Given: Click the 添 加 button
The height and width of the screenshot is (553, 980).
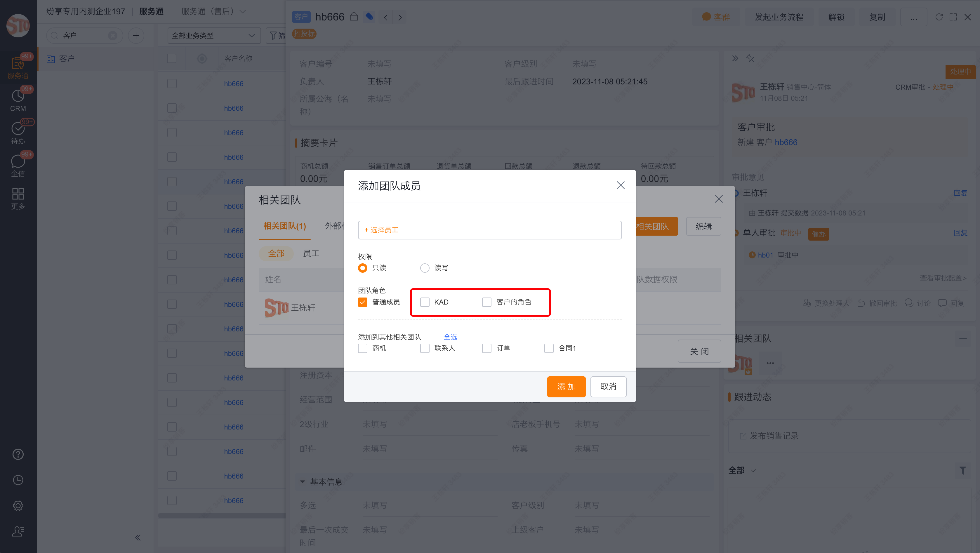Looking at the screenshot, I should click(566, 387).
